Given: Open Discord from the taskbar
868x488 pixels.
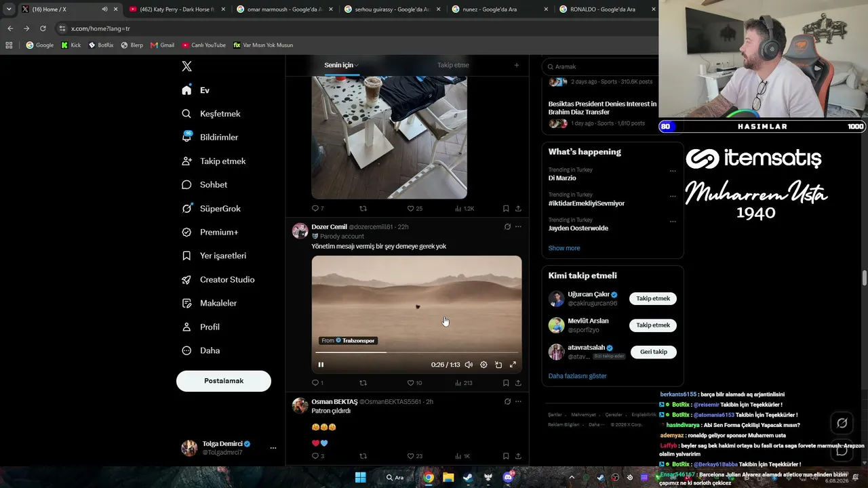Looking at the screenshot, I should tap(508, 477).
